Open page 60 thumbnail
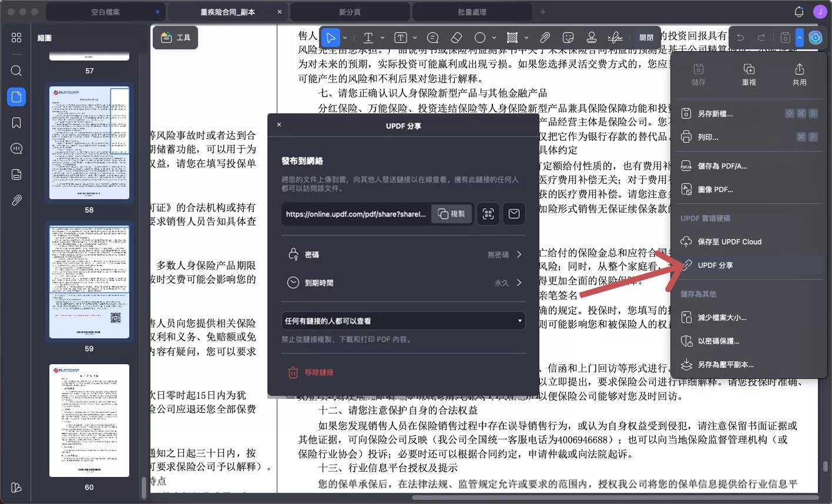832x504 pixels. (x=89, y=421)
